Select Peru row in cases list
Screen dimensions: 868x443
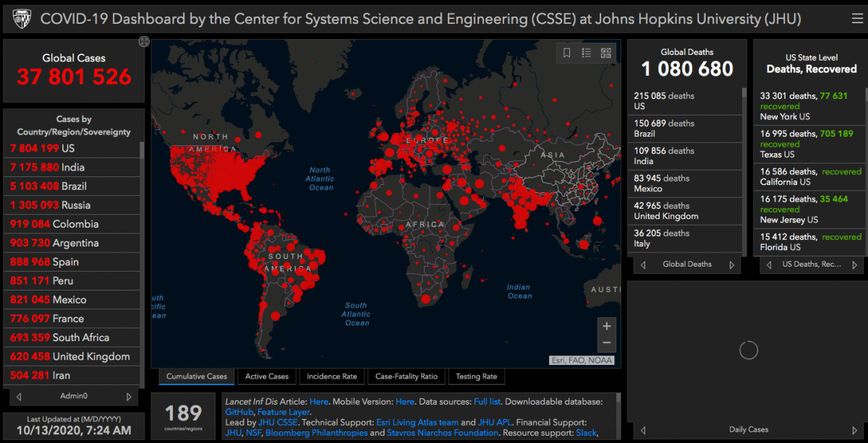click(72, 280)
